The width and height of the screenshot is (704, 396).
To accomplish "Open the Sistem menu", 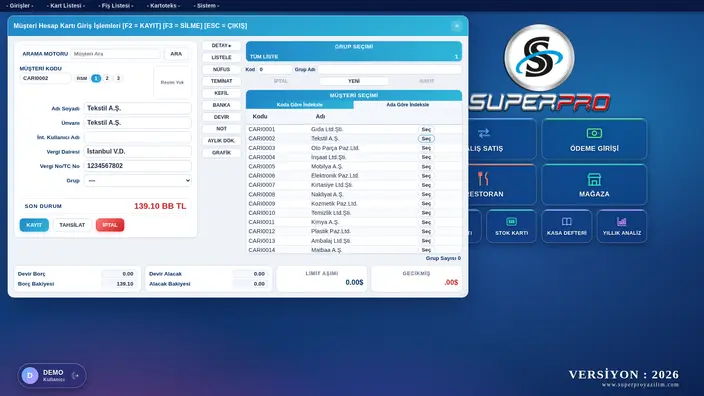I will click(206, 6).
